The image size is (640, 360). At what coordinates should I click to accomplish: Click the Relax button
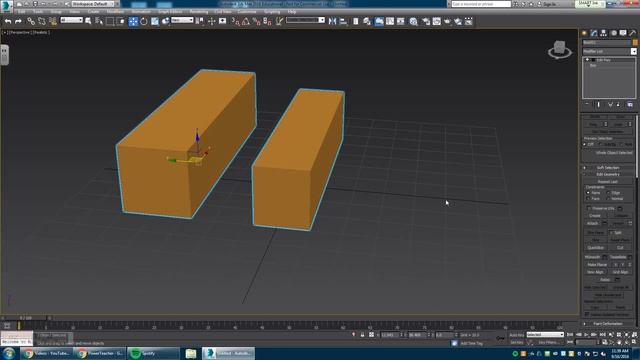(x=605, y=280)
